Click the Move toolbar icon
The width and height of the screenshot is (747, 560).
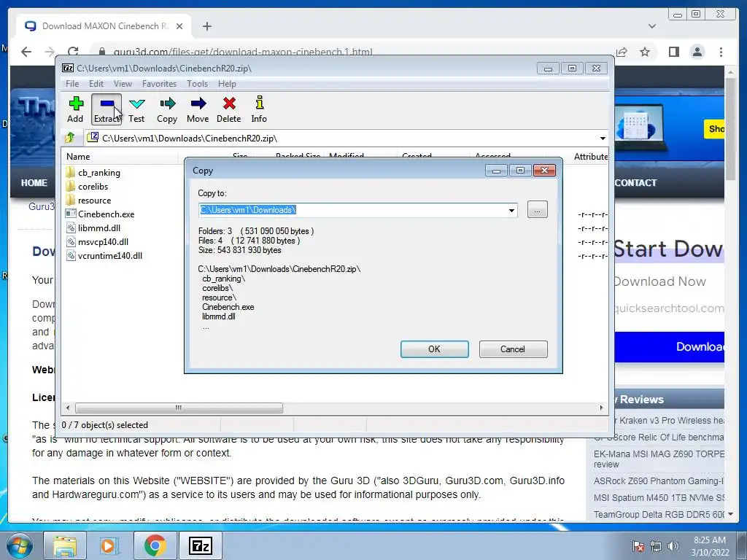point(198,109)
